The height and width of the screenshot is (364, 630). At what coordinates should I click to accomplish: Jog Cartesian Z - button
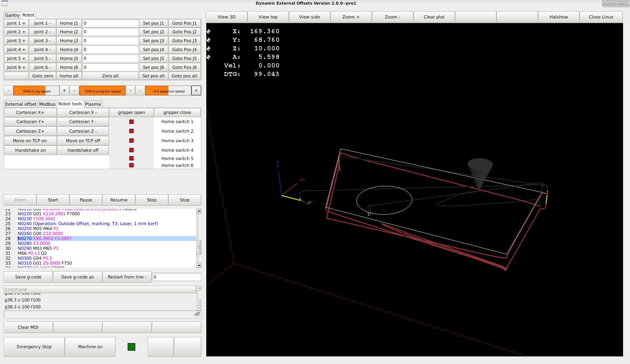(x=83, y=131)
